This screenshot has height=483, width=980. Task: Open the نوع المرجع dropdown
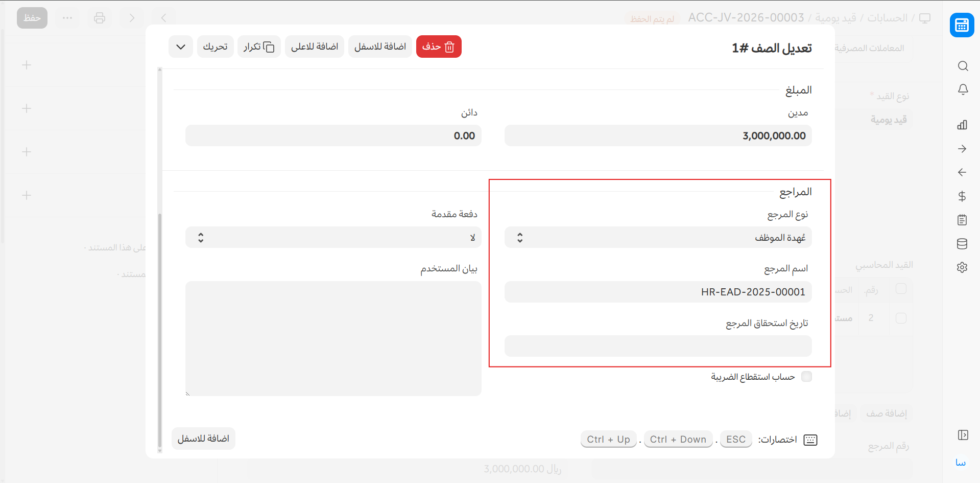tap(658, 238)
